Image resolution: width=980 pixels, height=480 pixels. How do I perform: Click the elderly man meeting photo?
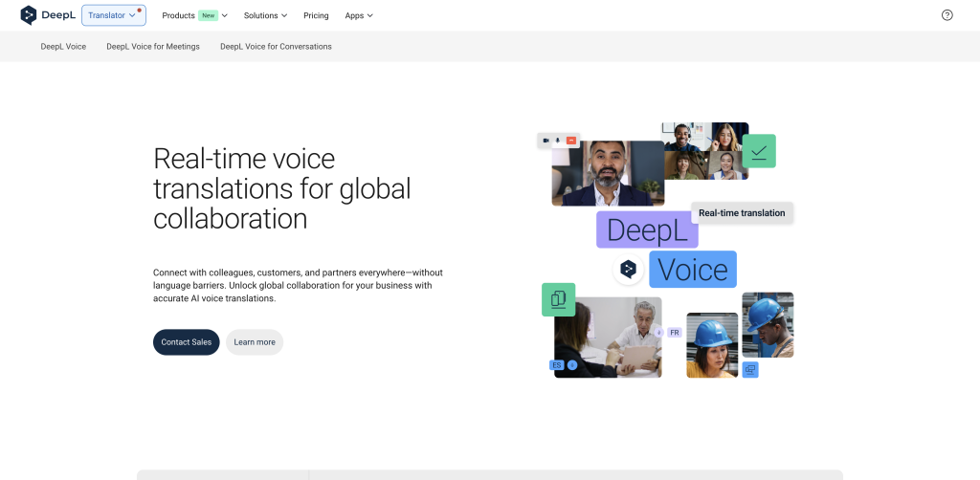608,338
